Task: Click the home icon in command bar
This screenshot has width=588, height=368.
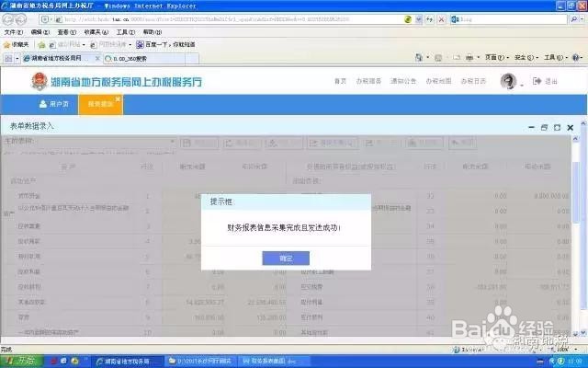Action: pos(419,57)
